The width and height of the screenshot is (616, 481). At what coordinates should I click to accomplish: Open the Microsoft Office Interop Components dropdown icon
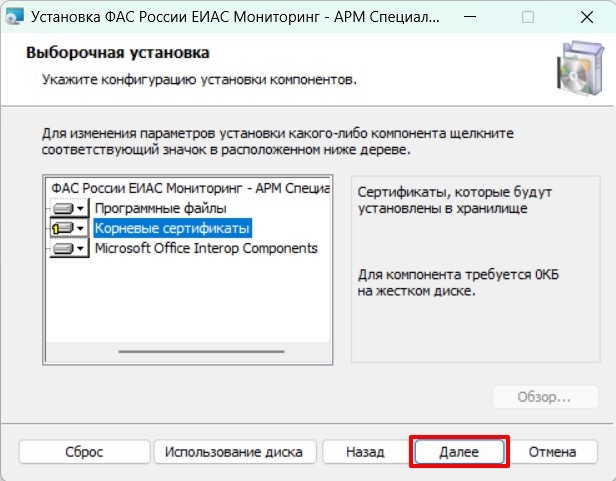[x=70, y=248]
